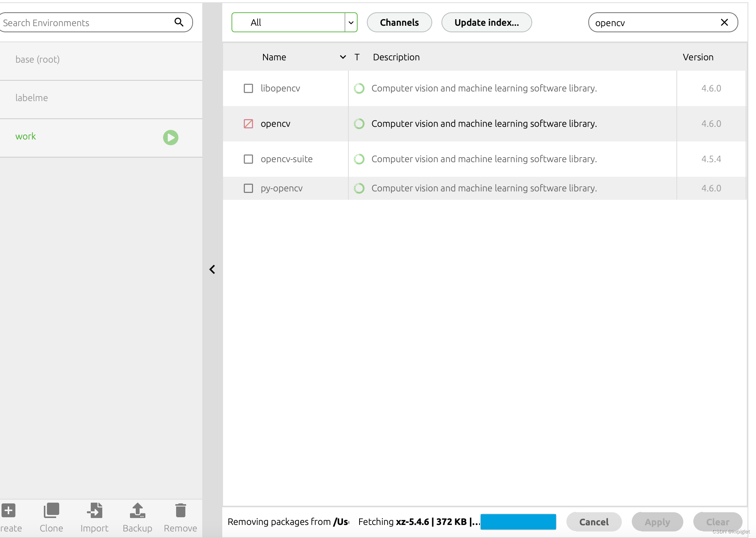Toggle the red-marked opencv package checkbox
Screen dimensions: 756x538
coord(248,124)
